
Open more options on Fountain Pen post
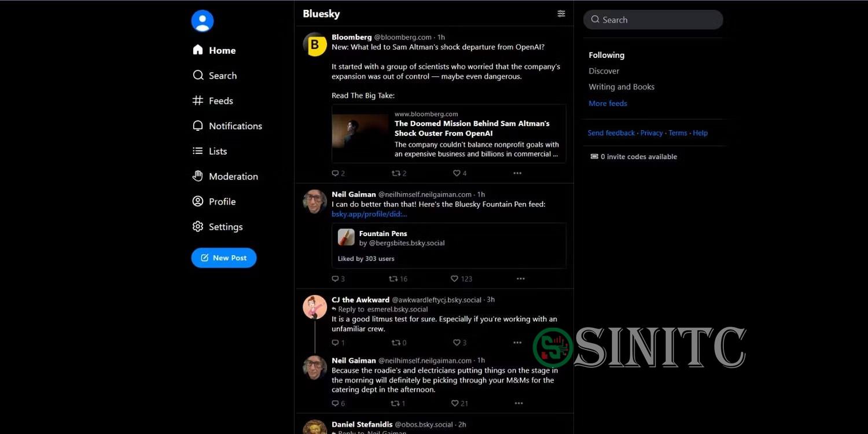[521, 278]
